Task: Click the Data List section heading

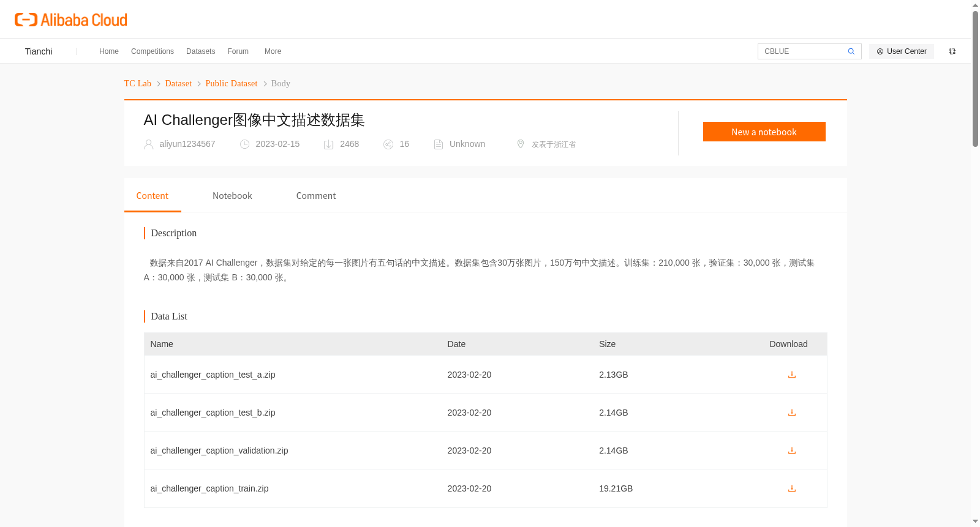Action: click(x=169, y=316)
